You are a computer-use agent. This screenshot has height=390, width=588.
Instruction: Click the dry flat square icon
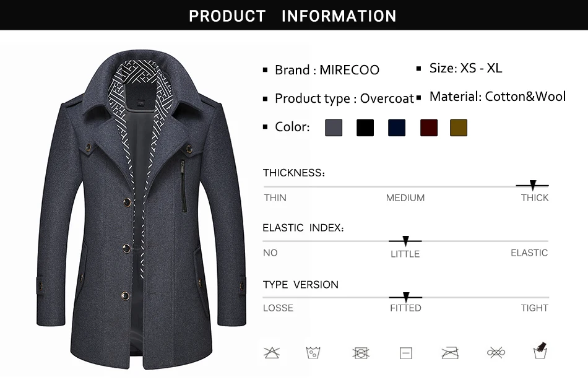pyautogui.click(x=406, y=353)
